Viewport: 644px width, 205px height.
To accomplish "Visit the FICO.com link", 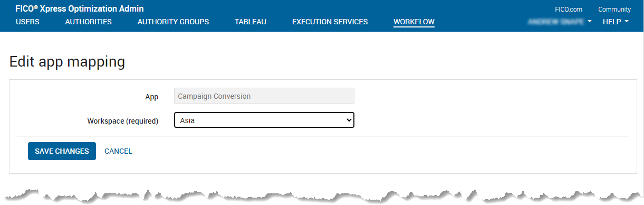I will [569, 10].
